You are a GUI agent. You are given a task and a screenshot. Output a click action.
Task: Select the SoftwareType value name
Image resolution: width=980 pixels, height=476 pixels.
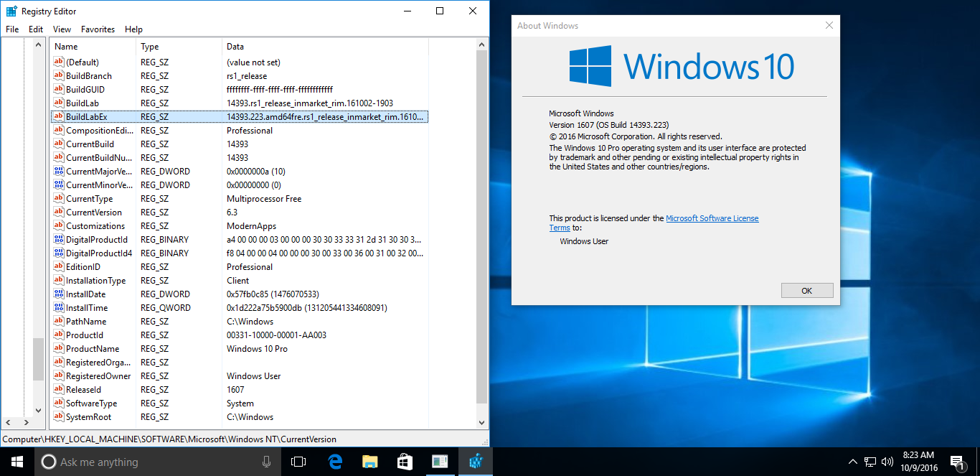92,403
